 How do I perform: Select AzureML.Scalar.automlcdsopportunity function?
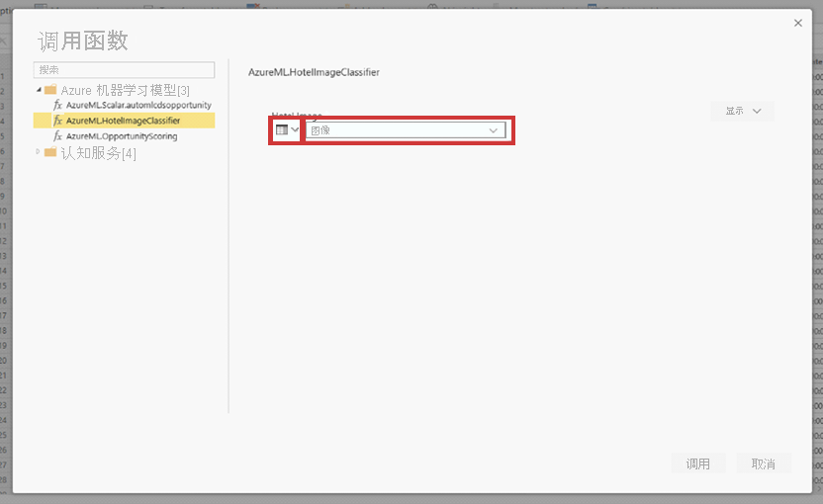tap(138, 106)
